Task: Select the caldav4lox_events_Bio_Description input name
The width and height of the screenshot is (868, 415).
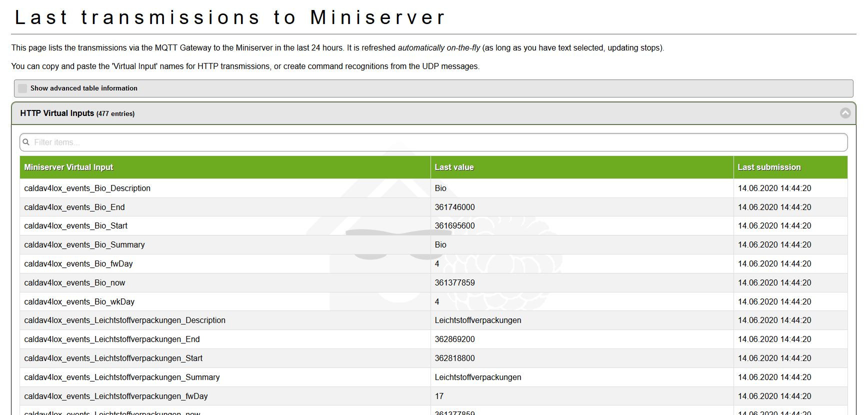Action: 87,188
